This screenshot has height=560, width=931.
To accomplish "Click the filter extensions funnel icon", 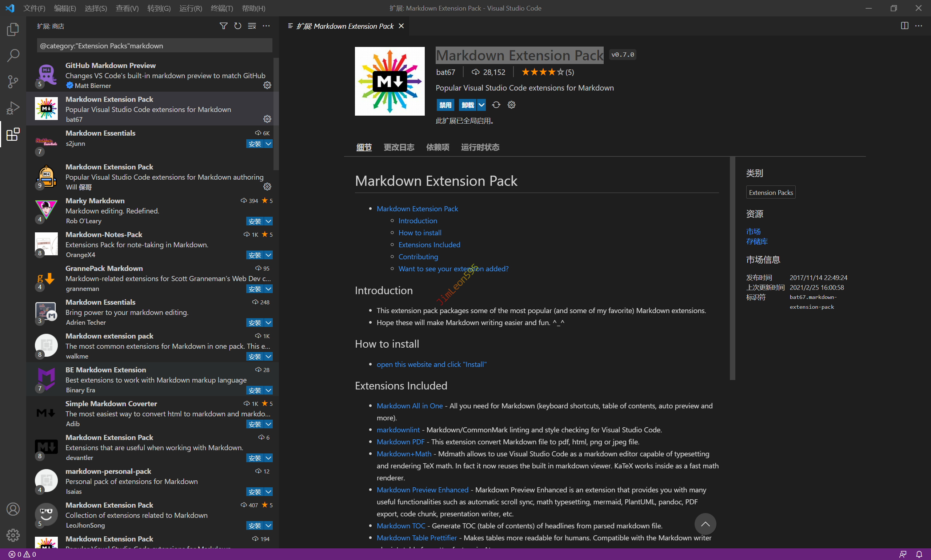I will click(223, 26).
